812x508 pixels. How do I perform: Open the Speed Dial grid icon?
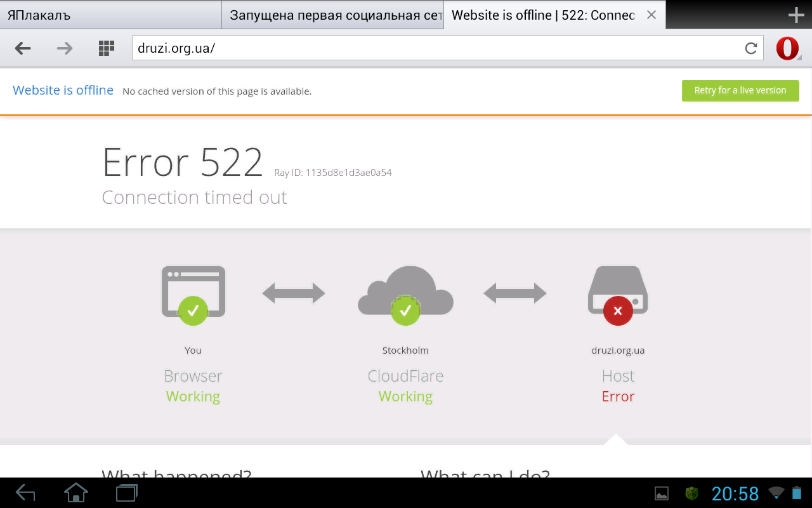(x=107, y=48)
